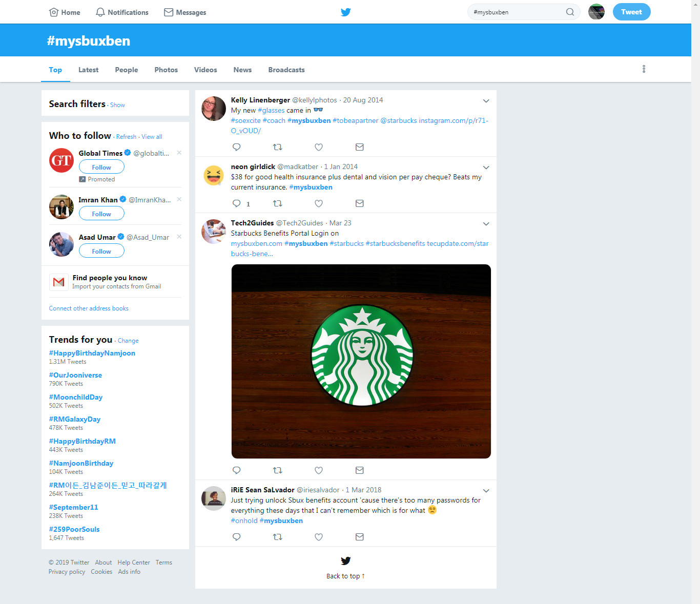This screenshot has width=700, height=604.
Task: View all follow suggestions
Action: (x=152, y=137)
